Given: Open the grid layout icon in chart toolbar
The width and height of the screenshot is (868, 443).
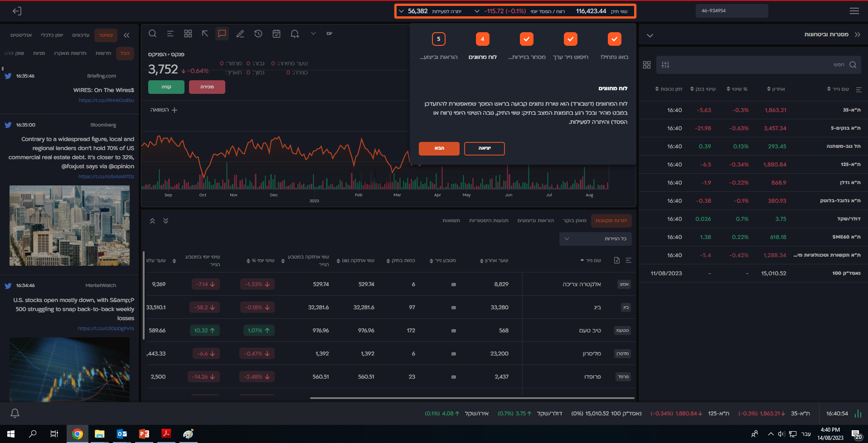Looking at the screenshot, I should (188, 34).
